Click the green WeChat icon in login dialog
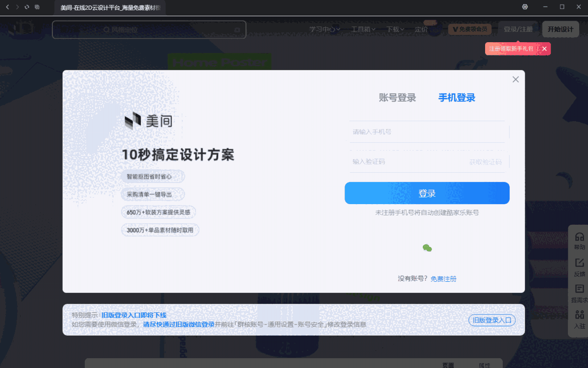 click(427, 248)
